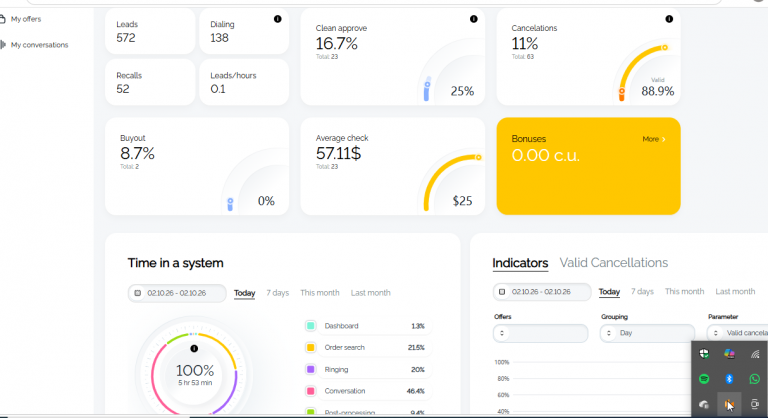
Task: Click the $25 target on Average check
Action: click(x=462, y=201)
